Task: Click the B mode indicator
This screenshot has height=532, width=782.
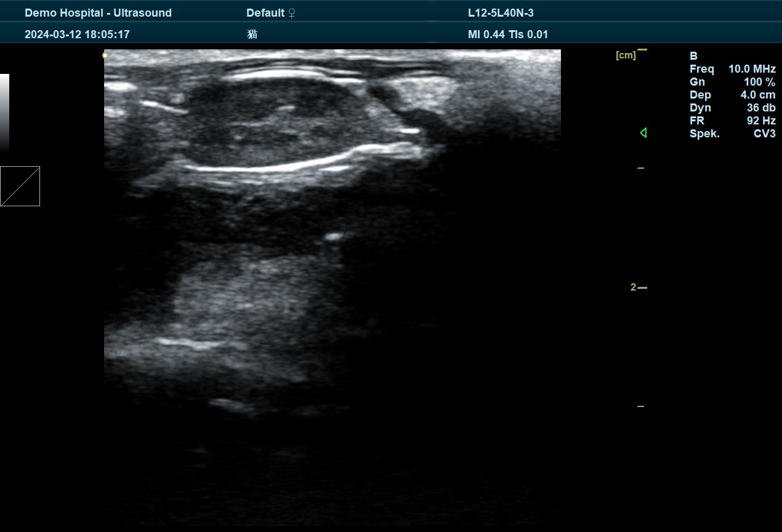Action: coord(693,56)
